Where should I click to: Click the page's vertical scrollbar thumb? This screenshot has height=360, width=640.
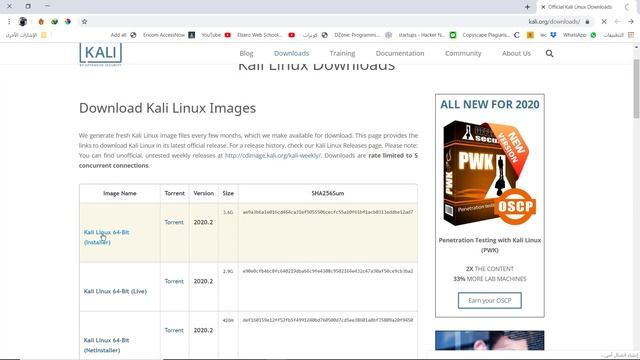636,88
